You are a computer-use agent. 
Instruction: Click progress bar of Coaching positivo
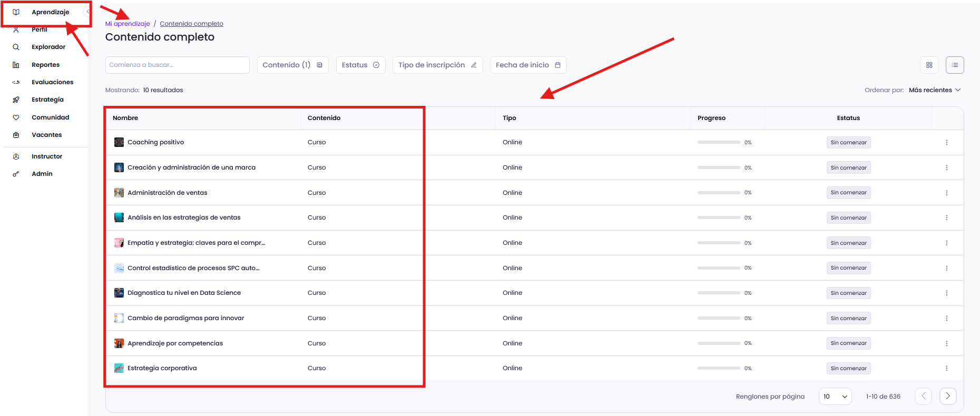coord(719,143)
